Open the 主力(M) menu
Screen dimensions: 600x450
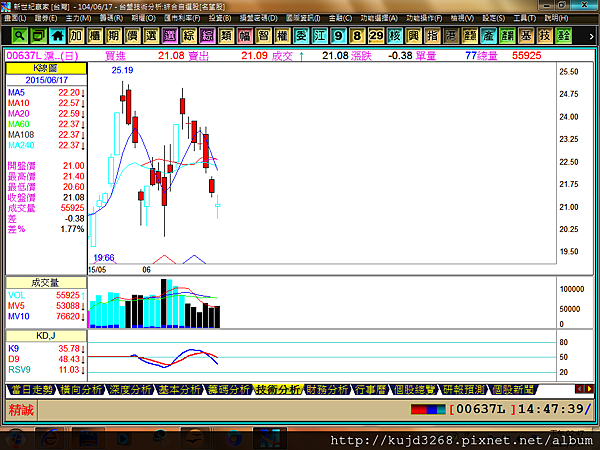(x=78, y=18)
